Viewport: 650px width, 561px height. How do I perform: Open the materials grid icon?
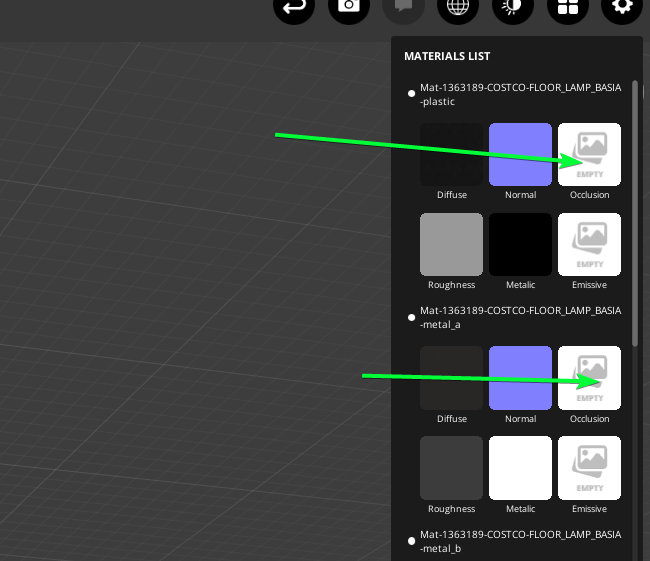tap(568, 6)
